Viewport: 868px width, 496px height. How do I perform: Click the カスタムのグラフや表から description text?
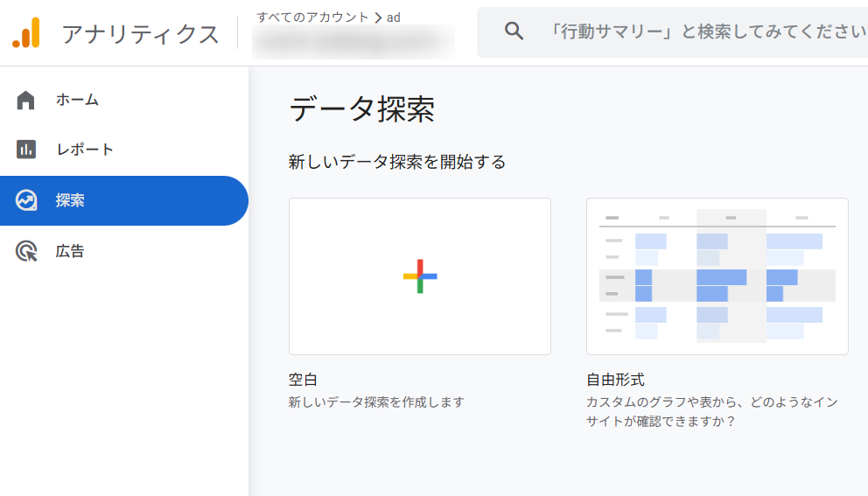712,411
